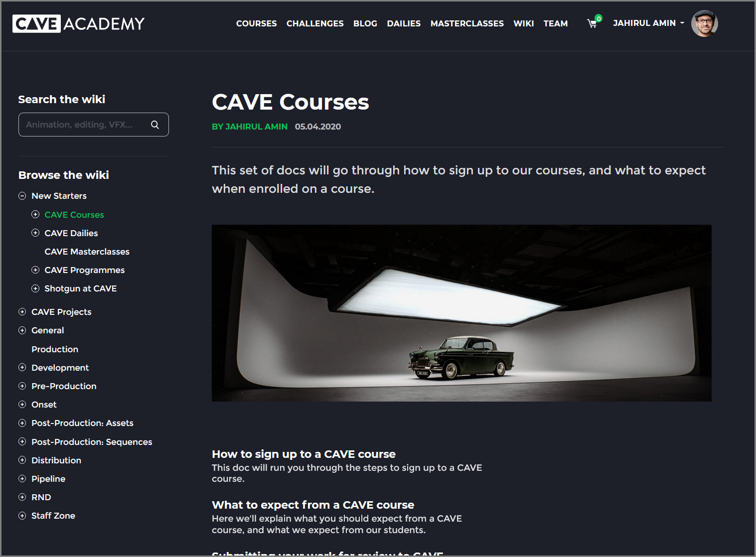Click the search magnifier icon
This screenshot has height=557, width=756.
coord(155,125)
